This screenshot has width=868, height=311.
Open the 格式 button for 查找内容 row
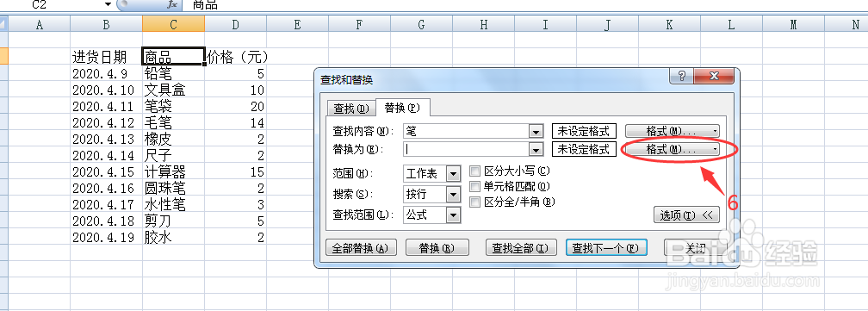click(672, 132)
